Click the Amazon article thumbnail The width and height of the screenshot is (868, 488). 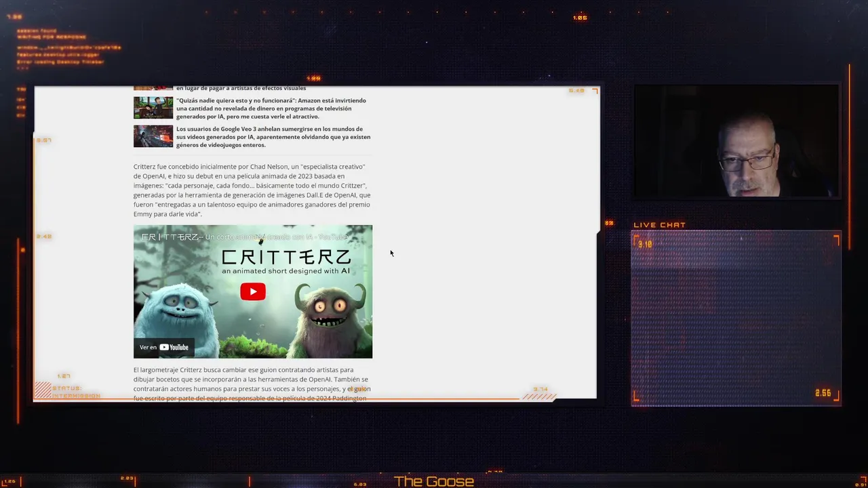pos(153,108)
